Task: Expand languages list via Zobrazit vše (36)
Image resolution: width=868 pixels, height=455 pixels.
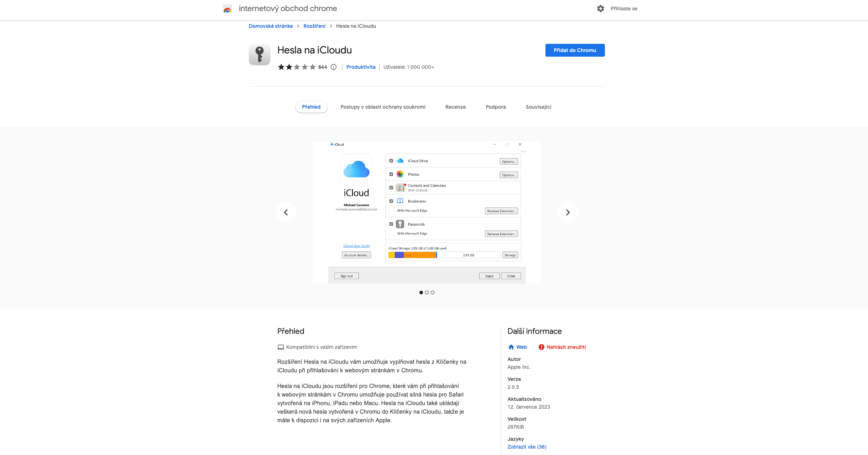Action: 527,447
